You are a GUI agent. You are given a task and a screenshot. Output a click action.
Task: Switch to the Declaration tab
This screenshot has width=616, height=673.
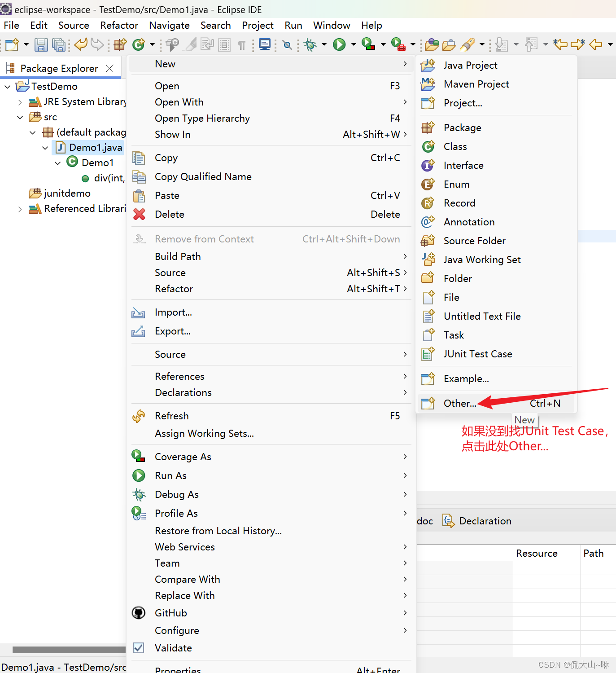477,521
